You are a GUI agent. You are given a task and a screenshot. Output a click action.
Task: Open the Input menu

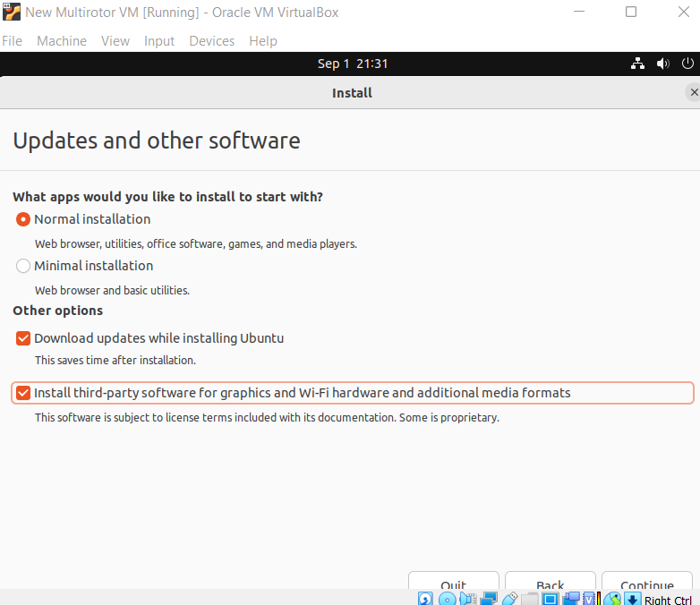159,40
